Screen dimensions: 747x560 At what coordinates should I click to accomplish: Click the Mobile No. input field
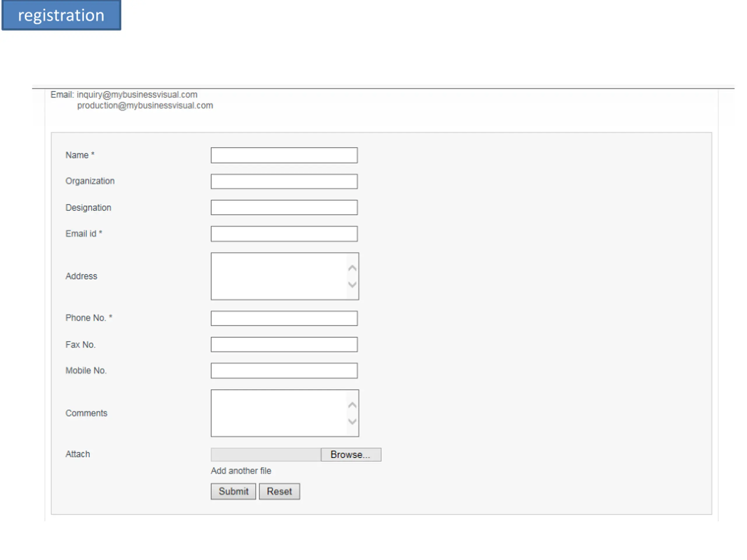(x=284, y=371)
